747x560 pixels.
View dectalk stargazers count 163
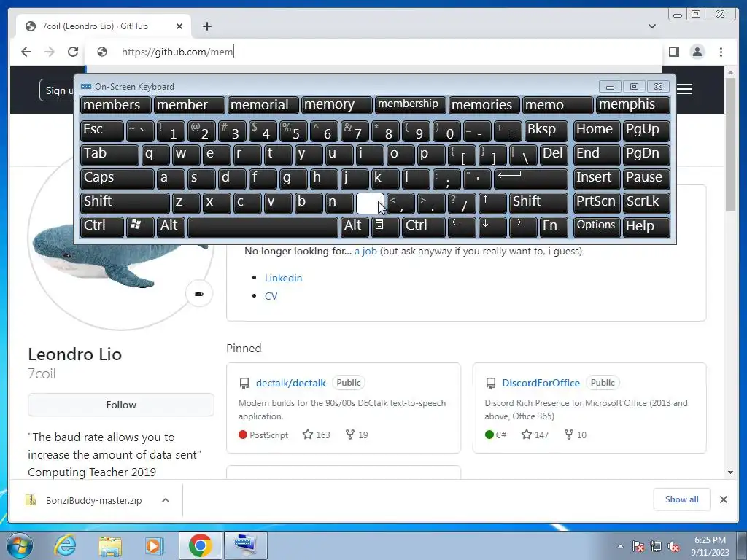click(317, 435)
